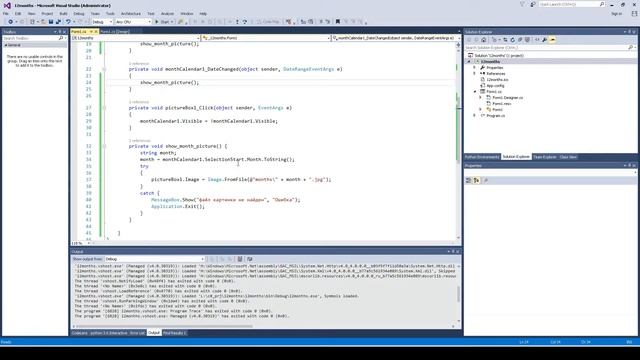Click the Quick Launch search box
The image size is (640, 360).
pyautogui.click(x=571, y=4)
